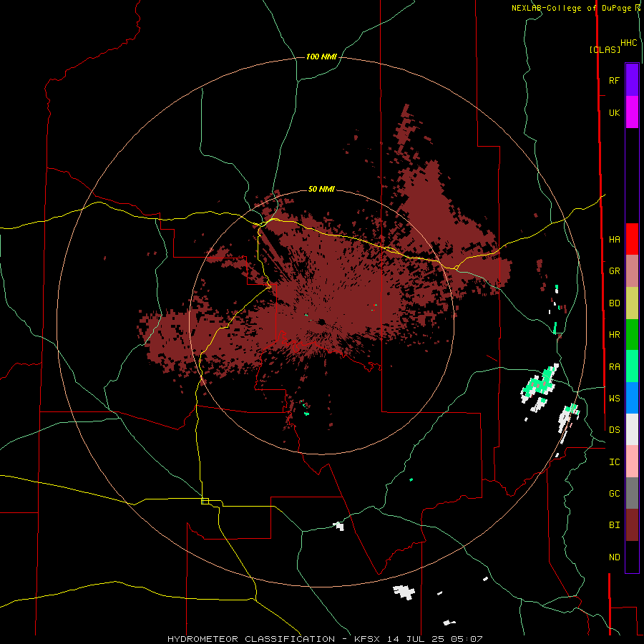Click the 'HA' legend label
Screen dimensions: 644x644
point(614,240)
